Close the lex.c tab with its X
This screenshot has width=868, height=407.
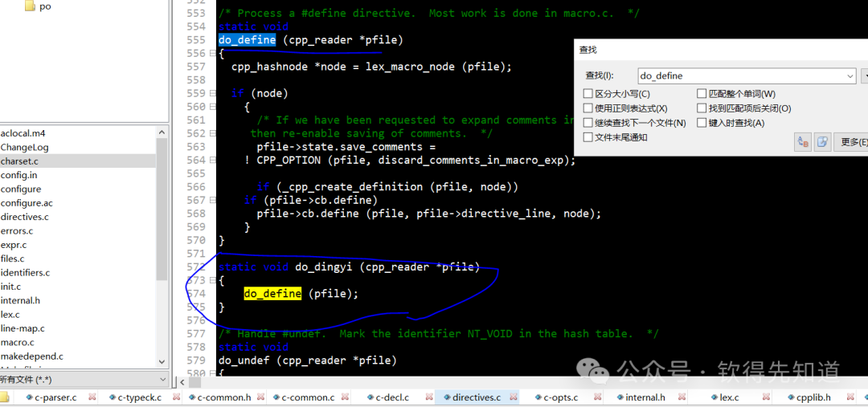pyautogui.click(x=766, y=397)
